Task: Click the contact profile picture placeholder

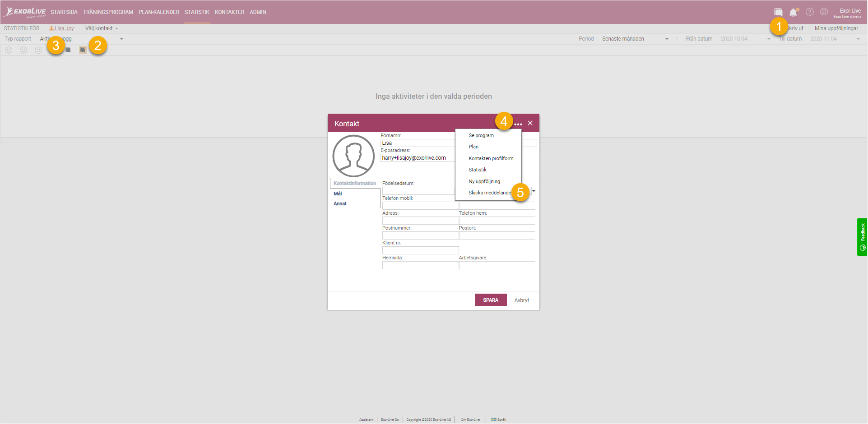Action: click(x=353, y=156)
